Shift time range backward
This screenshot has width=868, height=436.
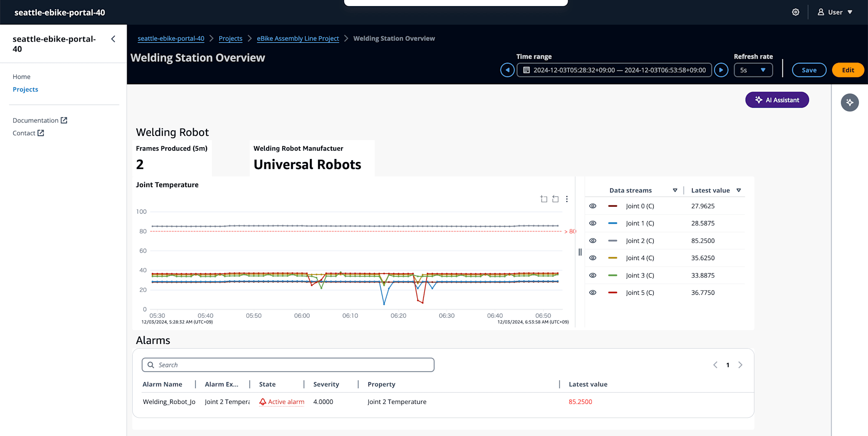pyautogui.click(x=507, y=70)
